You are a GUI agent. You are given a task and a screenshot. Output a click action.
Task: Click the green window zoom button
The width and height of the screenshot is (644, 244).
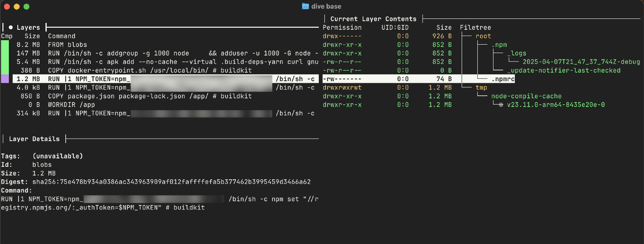[x=27, y=6]
